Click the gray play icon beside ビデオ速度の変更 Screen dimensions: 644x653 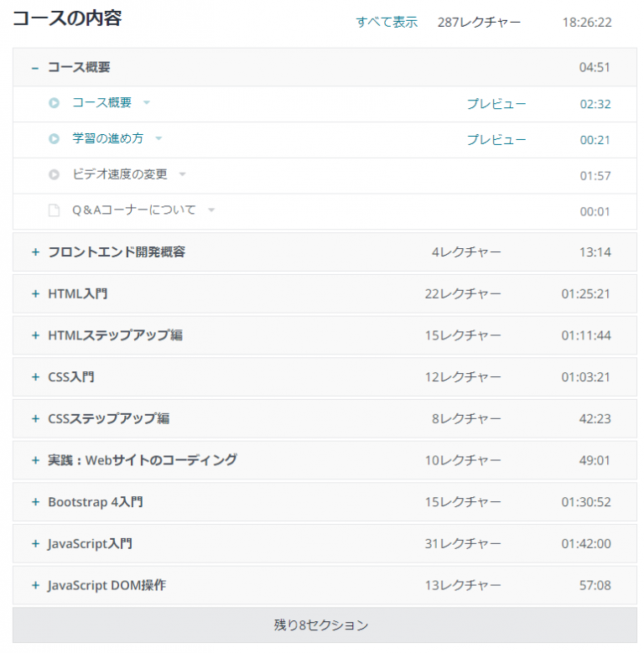[x=55, y=175]
